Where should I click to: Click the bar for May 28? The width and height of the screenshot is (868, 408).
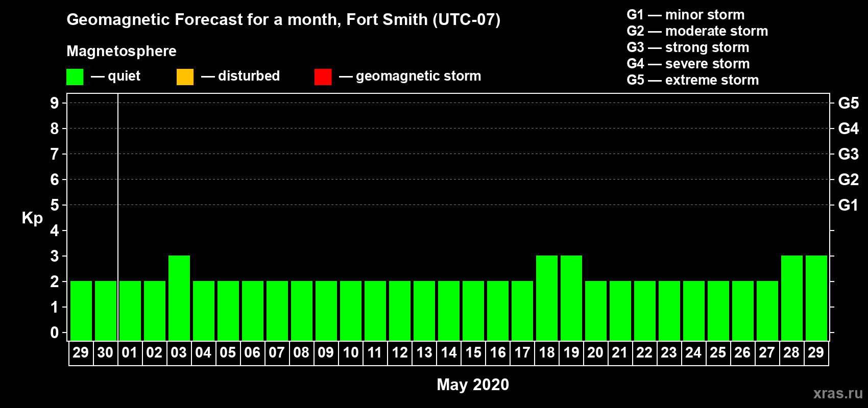tap(792, 298)
